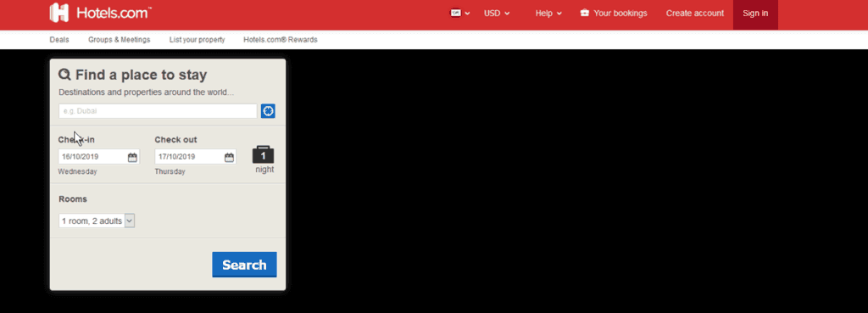
Task: Expand the Help menu dropdown
Action: [x=548, y=14]
